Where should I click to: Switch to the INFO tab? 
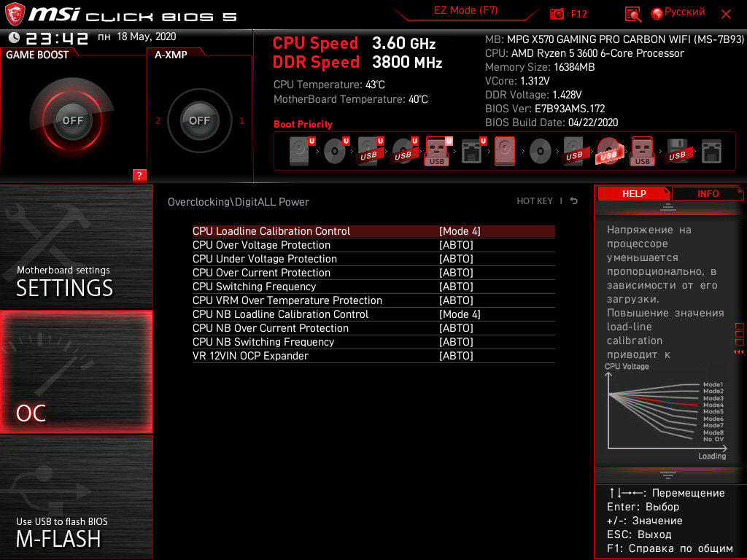pyautogui.click(x=708, y=193)
